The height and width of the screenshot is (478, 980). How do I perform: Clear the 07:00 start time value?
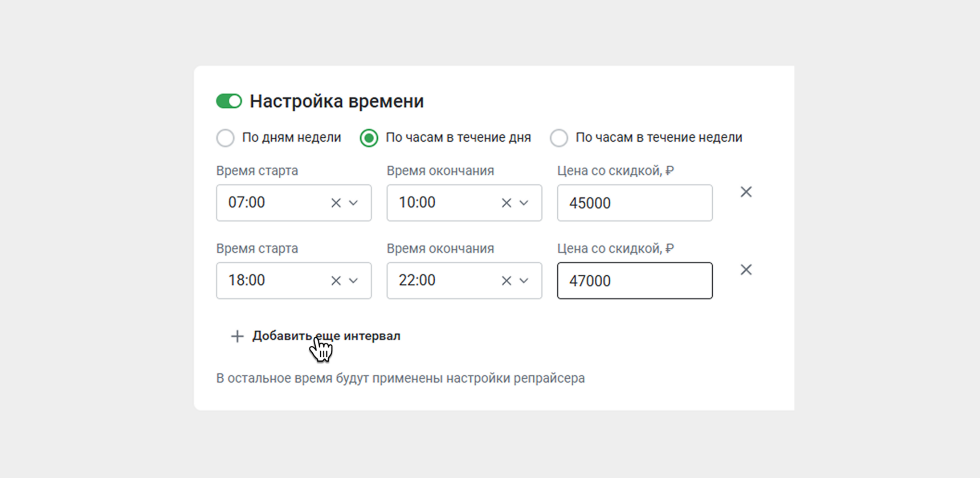click(x=336, y=203)
